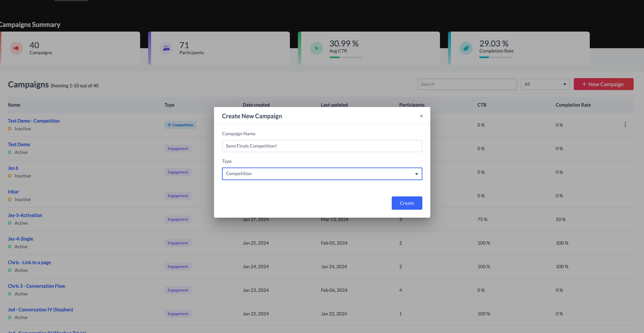Click the New Campaign button

603,84
